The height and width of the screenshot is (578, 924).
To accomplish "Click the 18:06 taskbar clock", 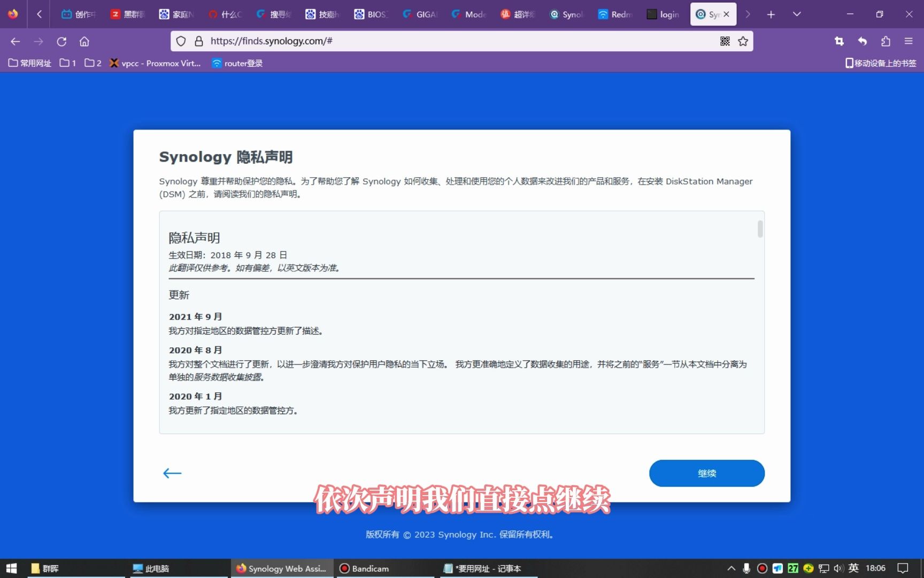I will (x=875, y=568).
